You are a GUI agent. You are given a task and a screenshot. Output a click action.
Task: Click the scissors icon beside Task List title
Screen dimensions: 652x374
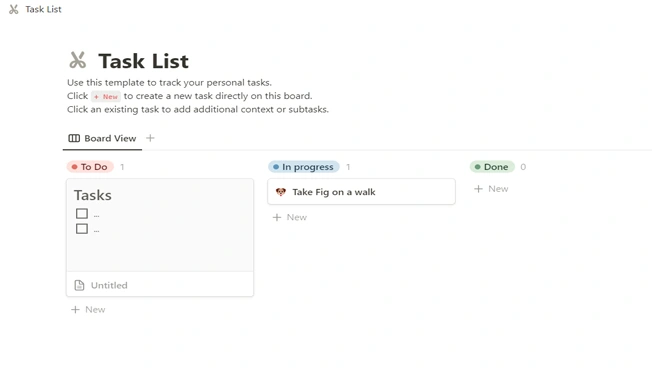coord(78,60)
